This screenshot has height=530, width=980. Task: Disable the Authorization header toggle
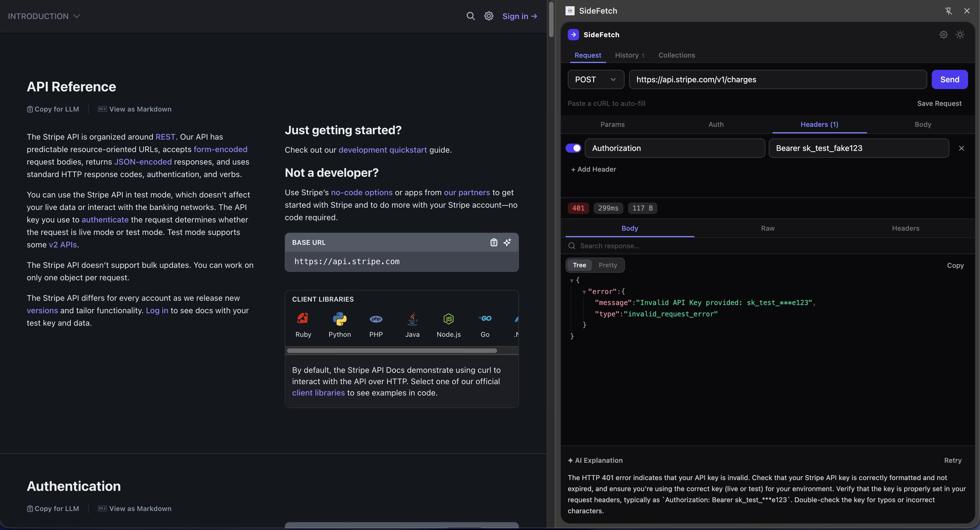pos(573,148)
